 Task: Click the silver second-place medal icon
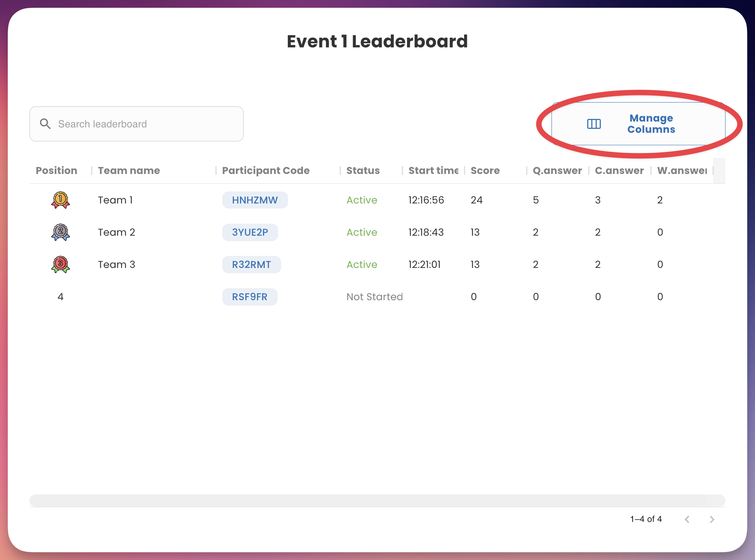(x=60, y=232)
